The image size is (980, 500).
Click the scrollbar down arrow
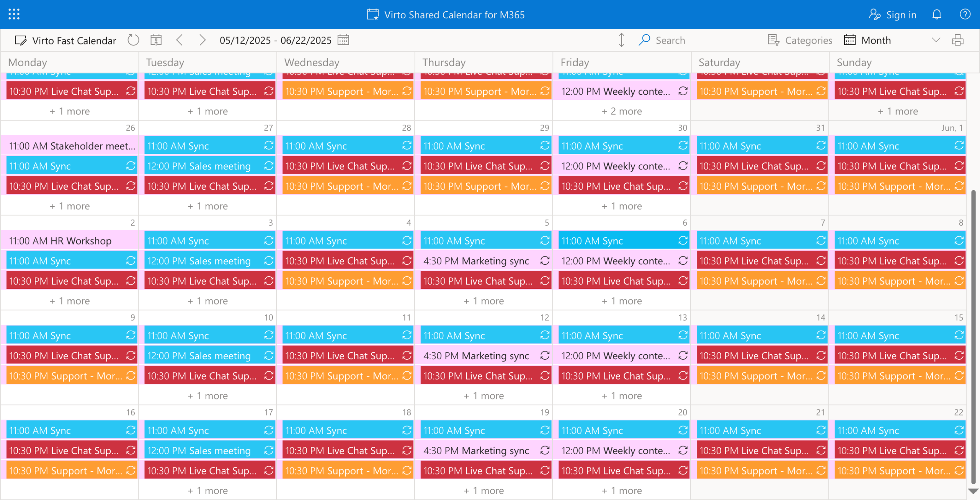click(x=972, y=492)
